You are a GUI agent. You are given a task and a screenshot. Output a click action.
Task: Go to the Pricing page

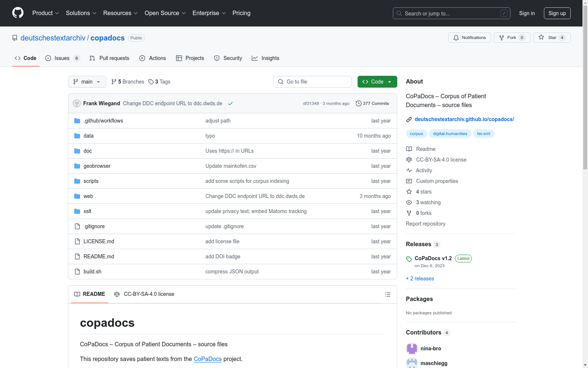(241, 13)
